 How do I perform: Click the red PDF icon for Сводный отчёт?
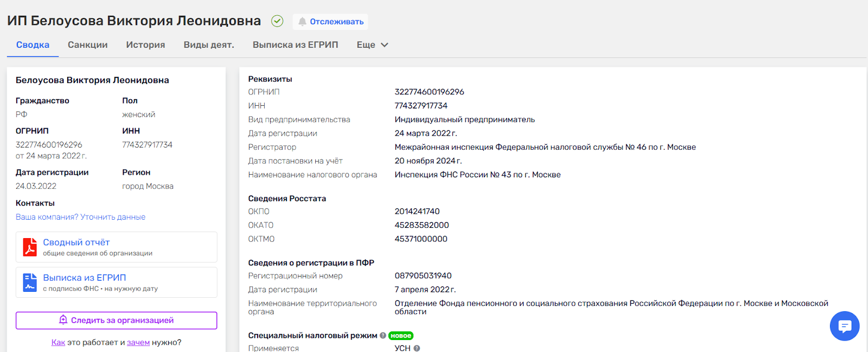(x=30, y=247)
